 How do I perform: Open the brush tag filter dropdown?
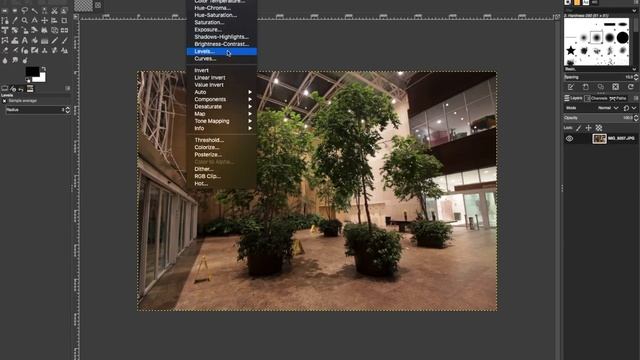634,11
